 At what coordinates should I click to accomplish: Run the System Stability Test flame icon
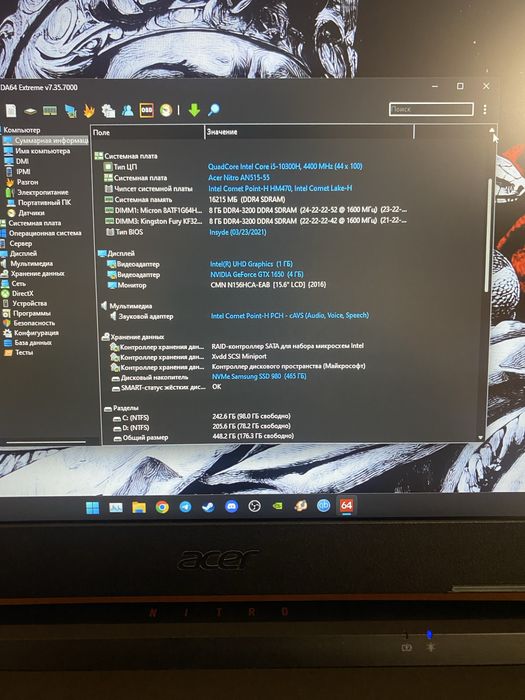tap(89, 110)
